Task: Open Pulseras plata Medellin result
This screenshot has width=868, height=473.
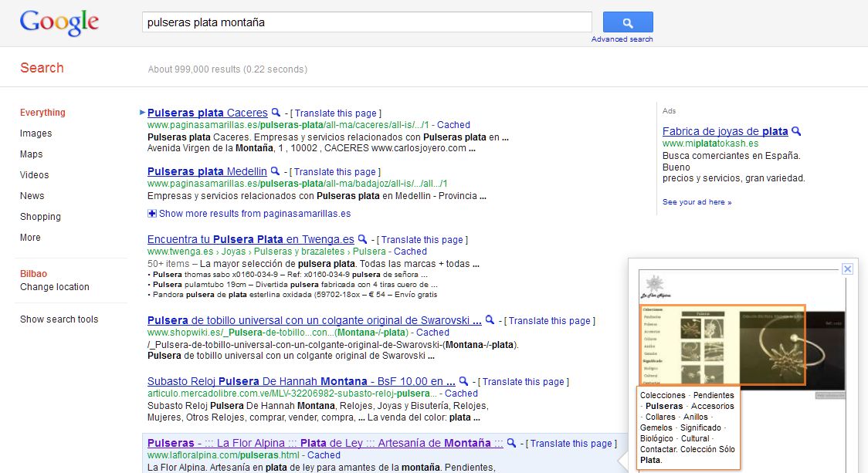Action: point(207,171)
